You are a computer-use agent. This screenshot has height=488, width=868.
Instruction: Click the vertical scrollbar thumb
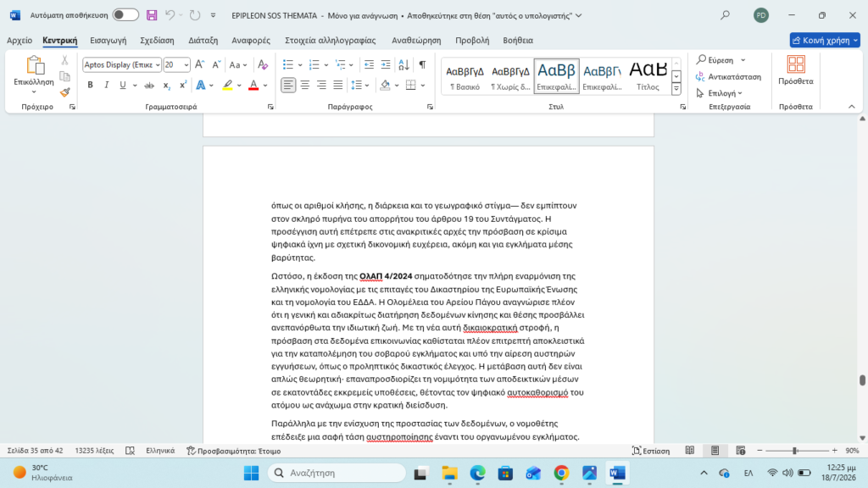(862, 380)
